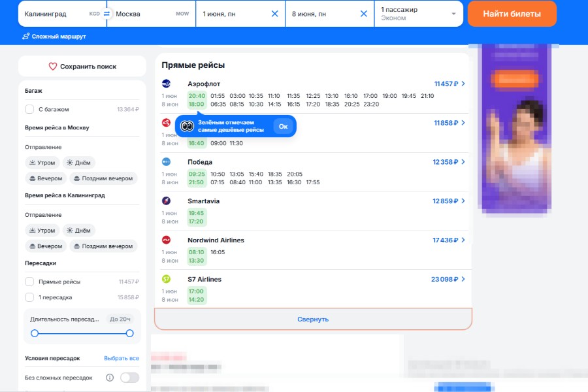Select Smartavia 19:45 departure time

197,213
